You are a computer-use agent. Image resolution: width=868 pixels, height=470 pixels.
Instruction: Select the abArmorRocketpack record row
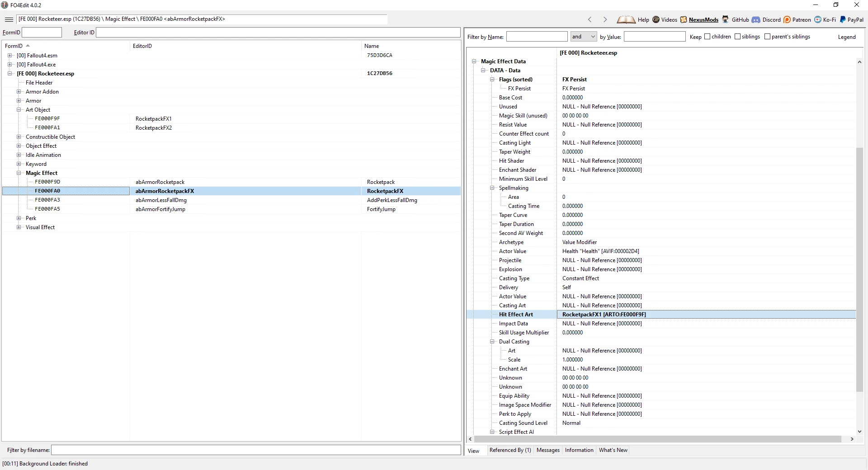(x=231, y=182)
